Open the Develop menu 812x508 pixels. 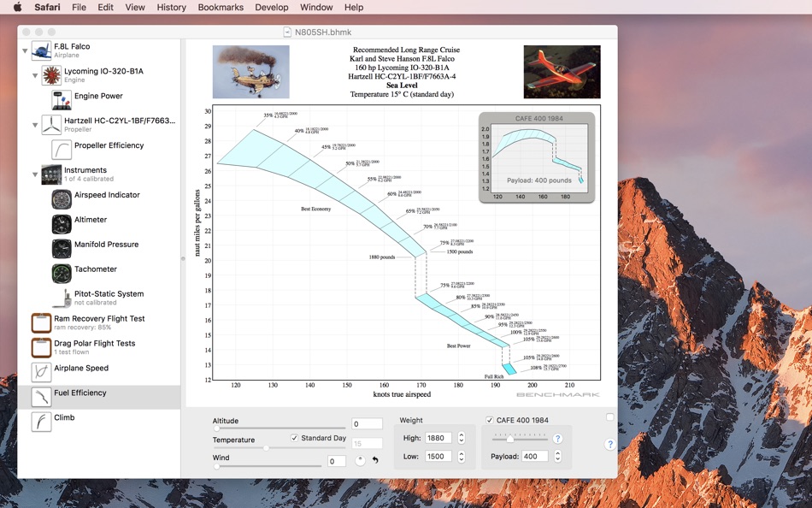click(272, 7)
